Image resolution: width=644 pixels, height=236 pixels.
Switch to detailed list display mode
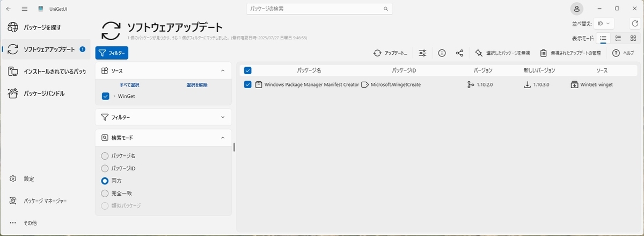point(618,38)
